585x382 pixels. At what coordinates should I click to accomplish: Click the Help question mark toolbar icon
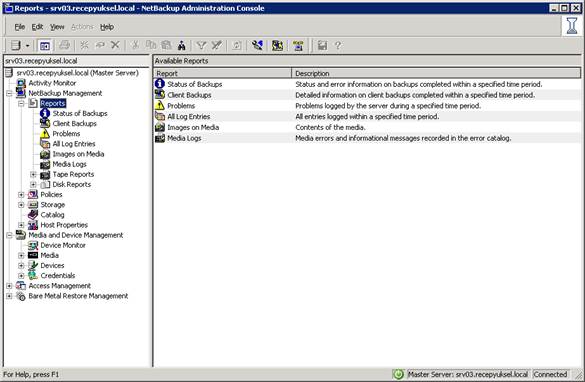pyautogui.click(x=338, y=46)
